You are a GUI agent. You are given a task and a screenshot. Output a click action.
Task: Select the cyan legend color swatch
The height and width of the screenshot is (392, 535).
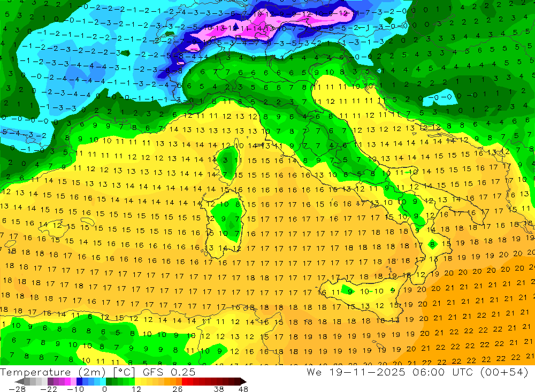(x=103, y=381)
